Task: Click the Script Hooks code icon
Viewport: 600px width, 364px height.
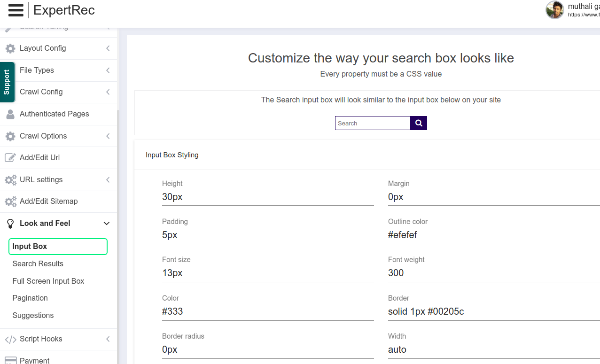Action: pos(10,339)
